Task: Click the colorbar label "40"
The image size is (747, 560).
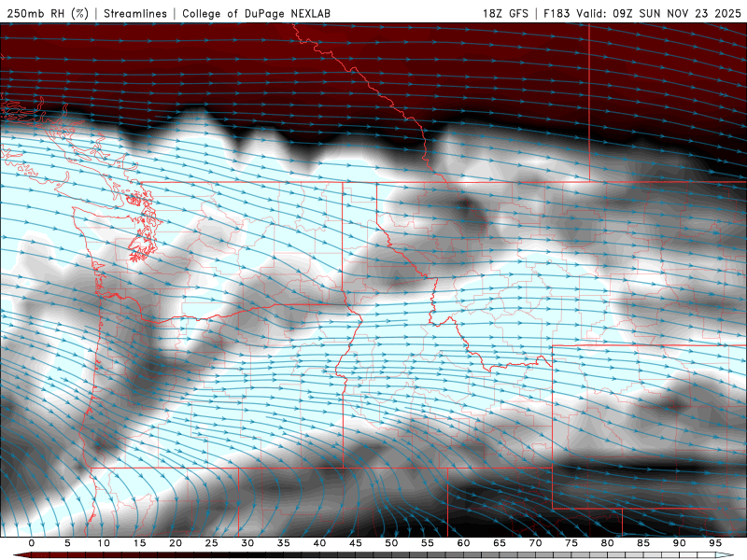Action: pos(319,543)
